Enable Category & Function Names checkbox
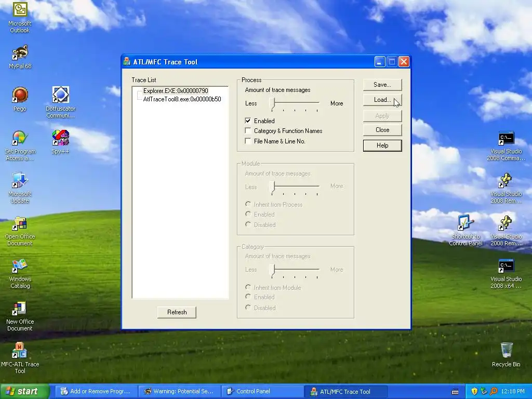 coord(248,130)
